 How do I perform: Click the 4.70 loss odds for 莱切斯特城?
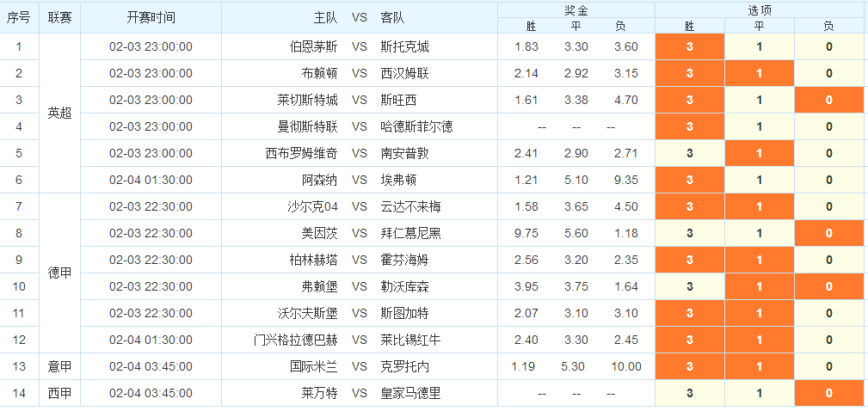(626, 100)
